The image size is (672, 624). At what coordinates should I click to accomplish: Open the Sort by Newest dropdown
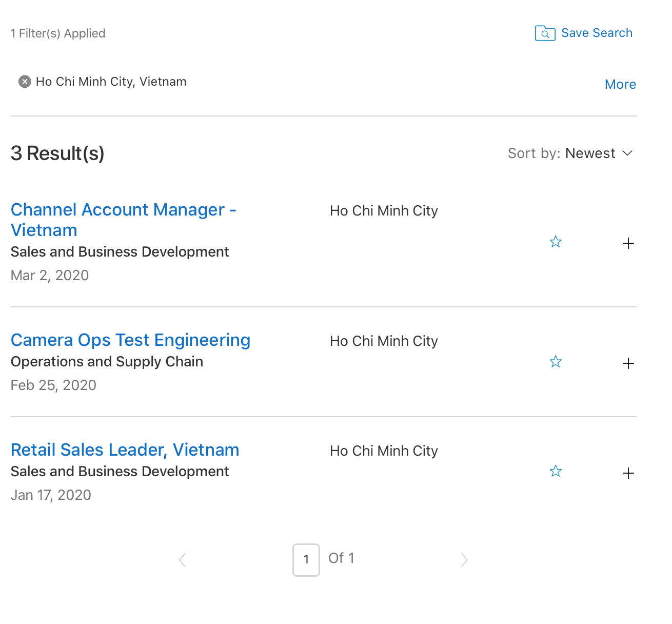(569, 153)
